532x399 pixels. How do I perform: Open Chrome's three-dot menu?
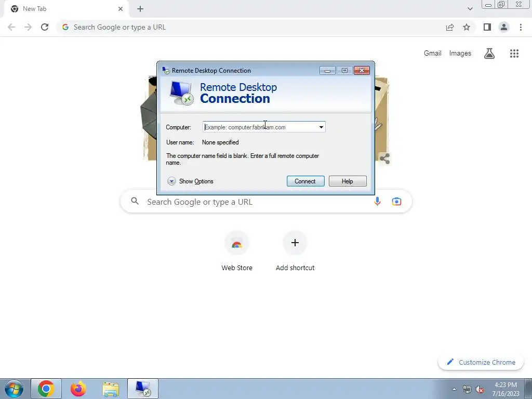click(521, 27)
